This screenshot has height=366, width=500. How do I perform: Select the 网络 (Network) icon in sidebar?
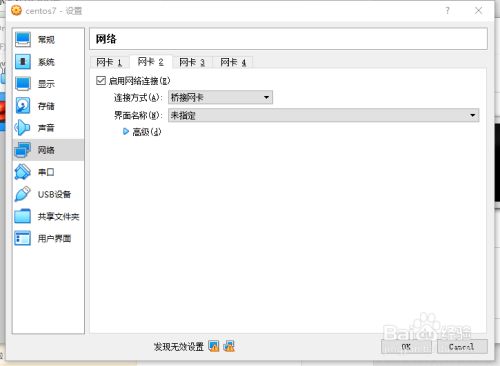[23, 150]
